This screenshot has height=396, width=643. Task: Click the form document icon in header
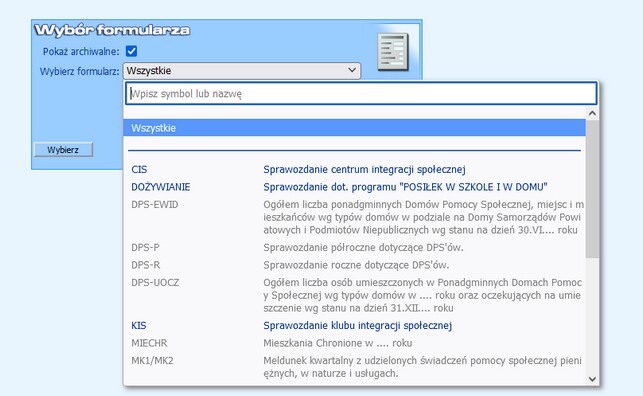tap(393, 52)
